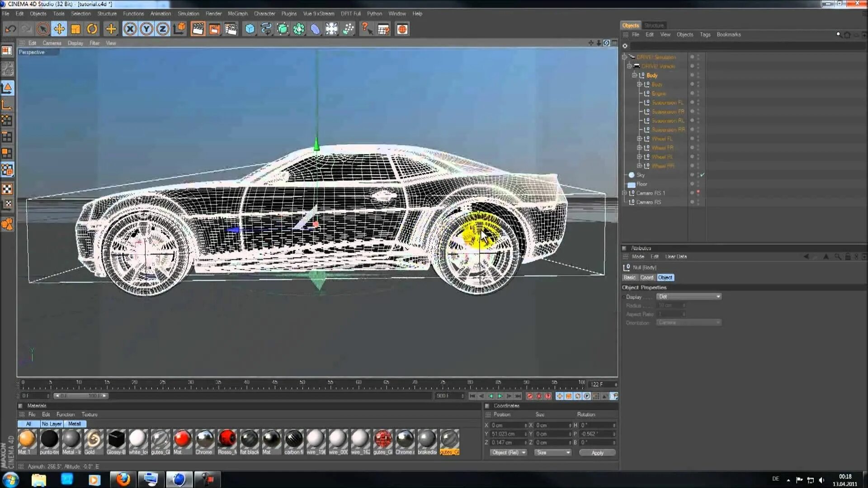Select the Scale tool

[75, 29]
